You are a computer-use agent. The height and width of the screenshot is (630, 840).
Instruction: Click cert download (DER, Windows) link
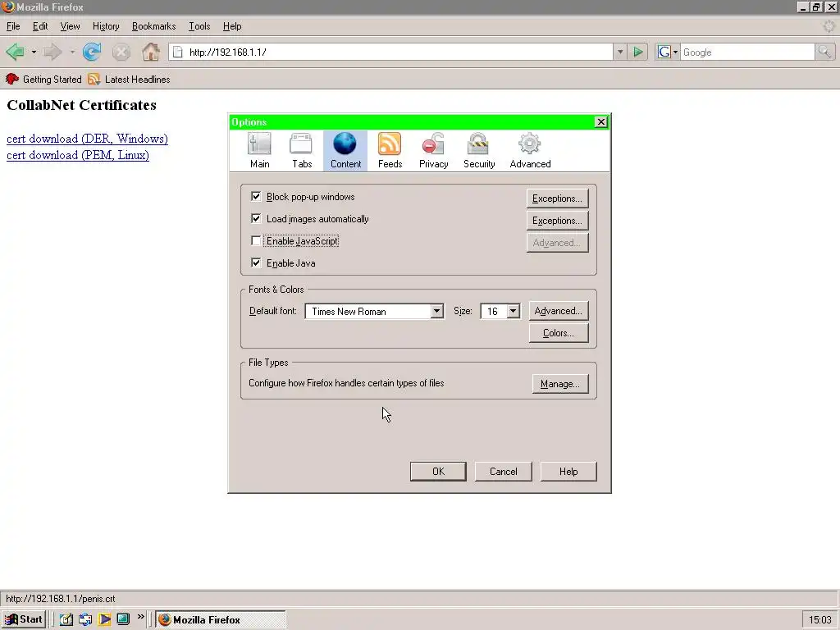(x=87, y=139)
